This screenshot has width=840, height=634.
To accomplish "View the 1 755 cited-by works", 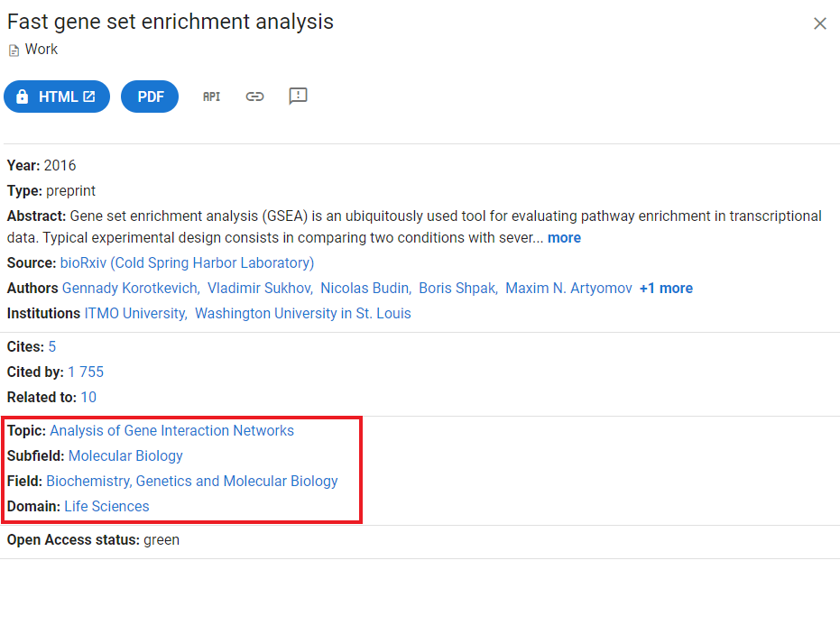I will (86, 372).
